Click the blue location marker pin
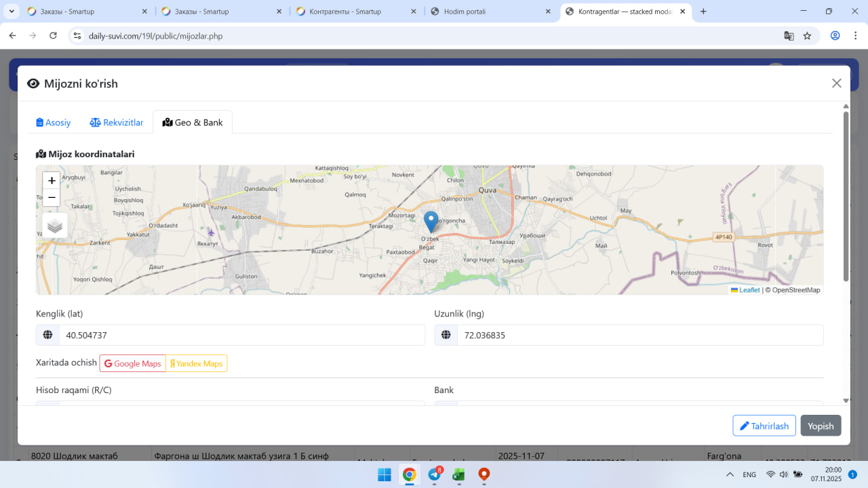 tap(431, 221)
